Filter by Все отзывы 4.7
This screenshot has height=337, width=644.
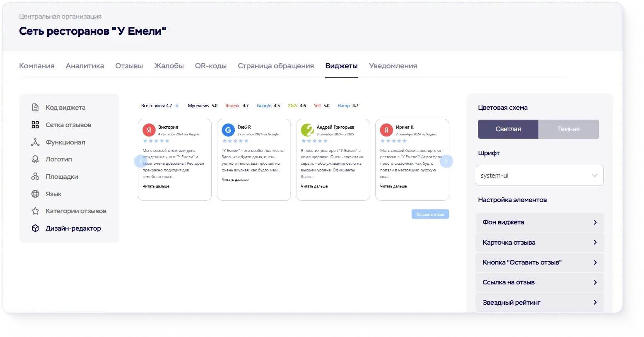tap(160, 106)
